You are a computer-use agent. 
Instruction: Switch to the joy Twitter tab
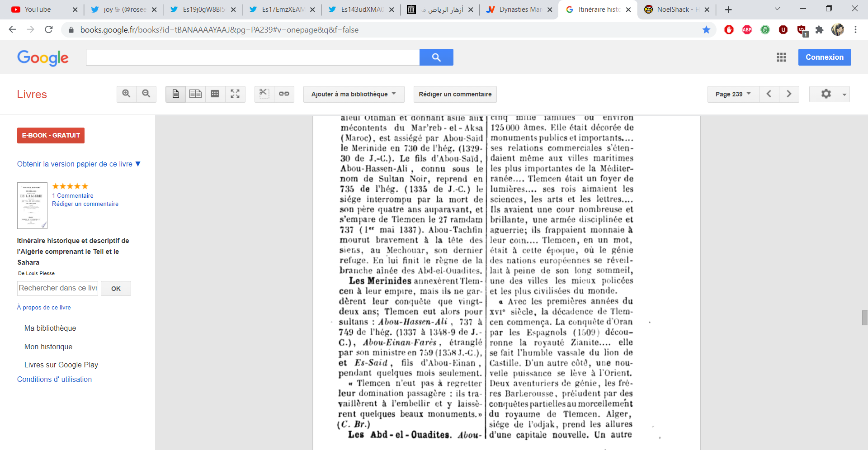click(118, 10)
